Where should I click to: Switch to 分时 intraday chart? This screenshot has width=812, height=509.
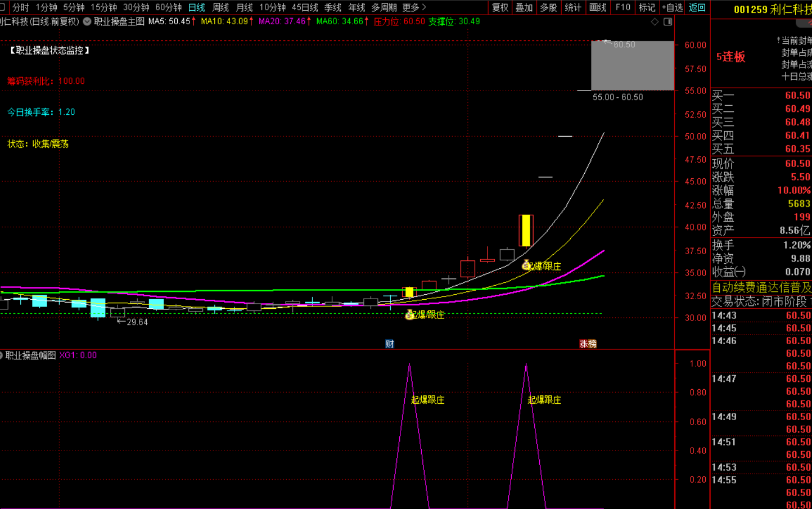click(x=20, y=7)
